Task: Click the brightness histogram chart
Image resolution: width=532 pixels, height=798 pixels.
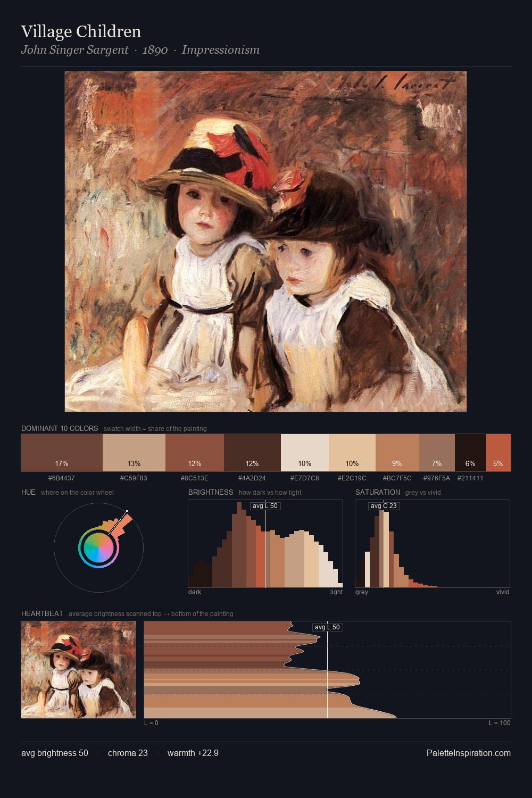Action: tap(265, 544)
